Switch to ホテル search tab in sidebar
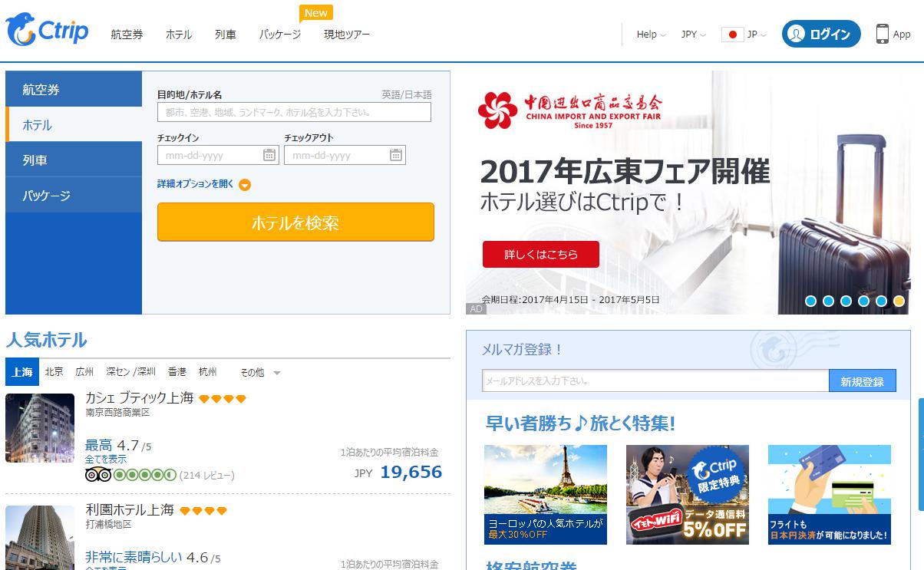This screenshot has height=570, width=924. 74,124
